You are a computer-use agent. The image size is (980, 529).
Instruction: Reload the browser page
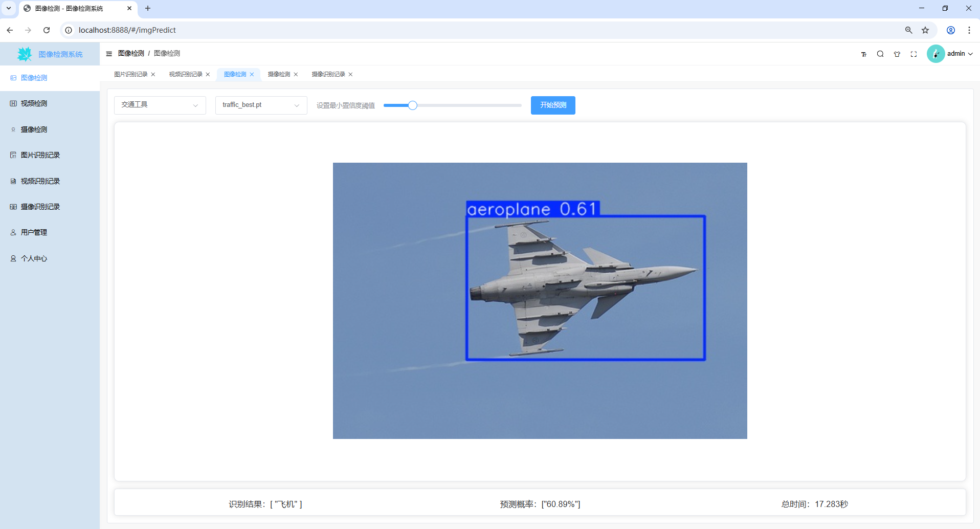coord(47,30)
